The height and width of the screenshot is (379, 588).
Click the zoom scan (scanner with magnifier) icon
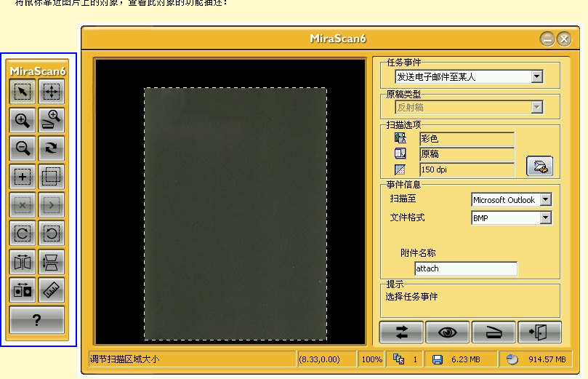(x=52, y=120)
